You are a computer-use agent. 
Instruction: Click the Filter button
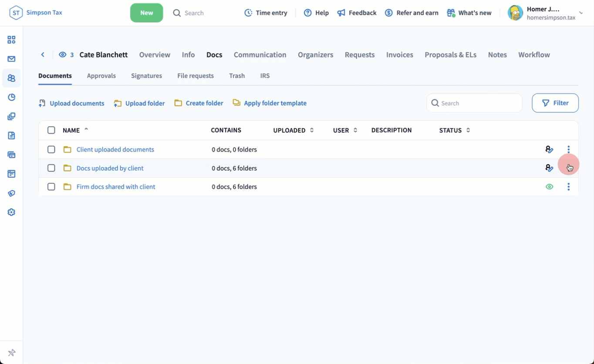[x=555, y=103]
